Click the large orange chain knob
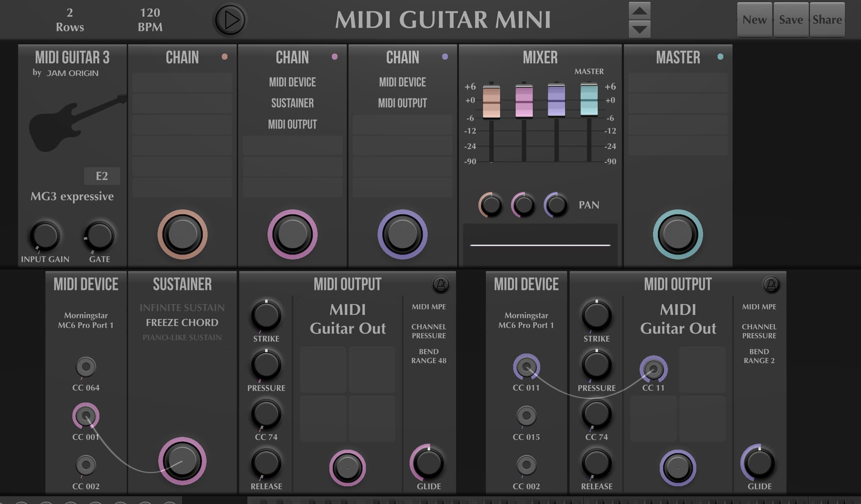 click(x=182, y=234)
